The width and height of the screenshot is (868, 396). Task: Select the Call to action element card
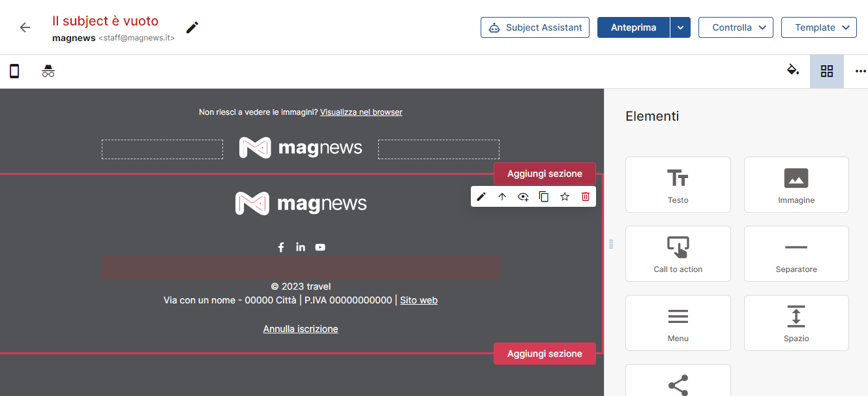(678, 254)
